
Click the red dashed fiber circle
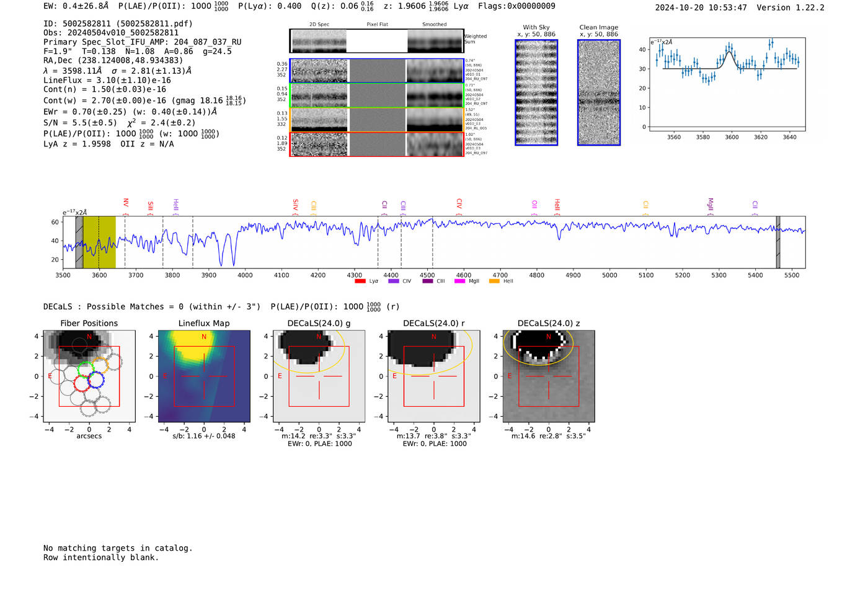(82, 383)
